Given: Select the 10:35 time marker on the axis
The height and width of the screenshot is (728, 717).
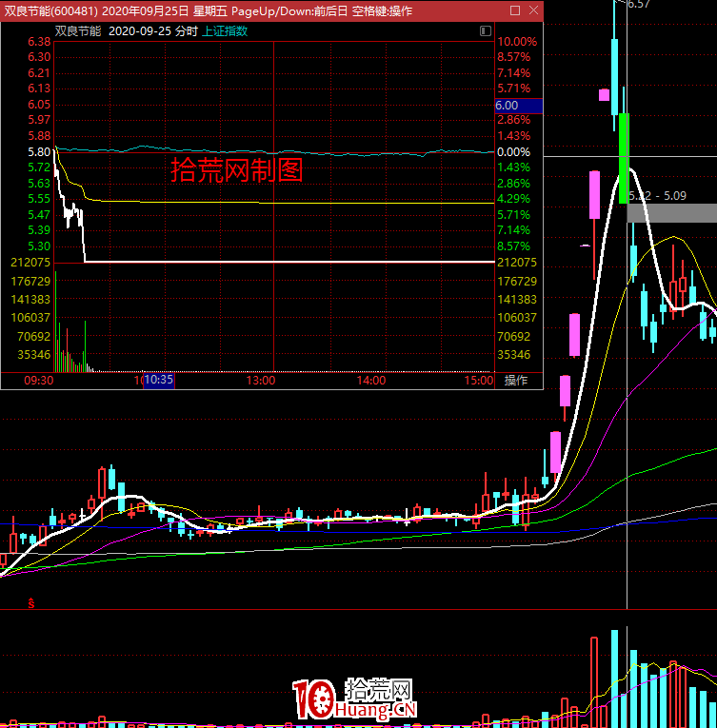Looking at the screenshot, I should point(158,380).
